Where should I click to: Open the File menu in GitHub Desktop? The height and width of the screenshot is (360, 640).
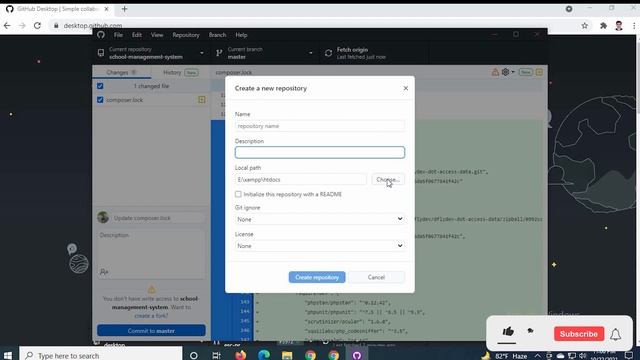point(118,35)
